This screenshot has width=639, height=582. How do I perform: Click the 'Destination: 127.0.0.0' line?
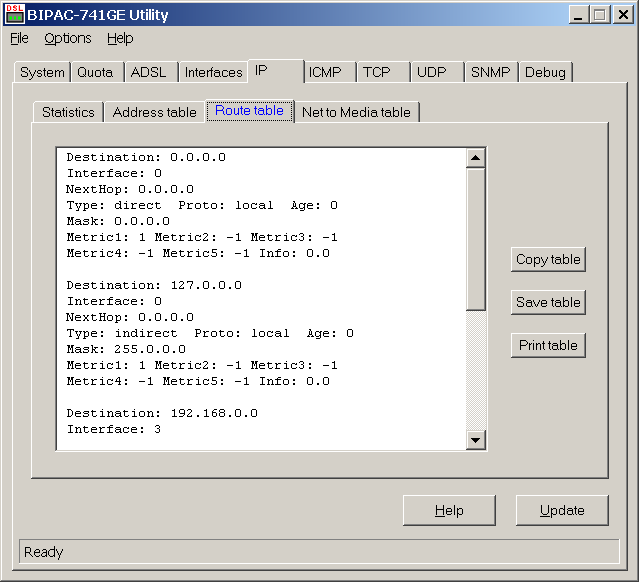point(154,285)
